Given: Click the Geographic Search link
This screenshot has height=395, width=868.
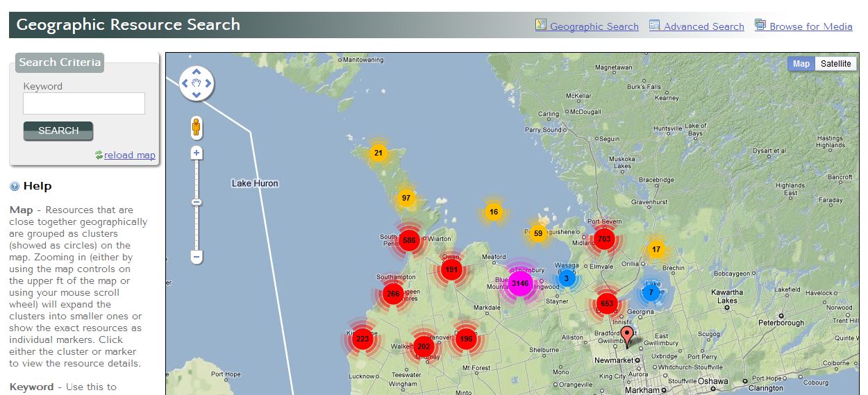Looking at the screenshot, I should click(594, 26).
